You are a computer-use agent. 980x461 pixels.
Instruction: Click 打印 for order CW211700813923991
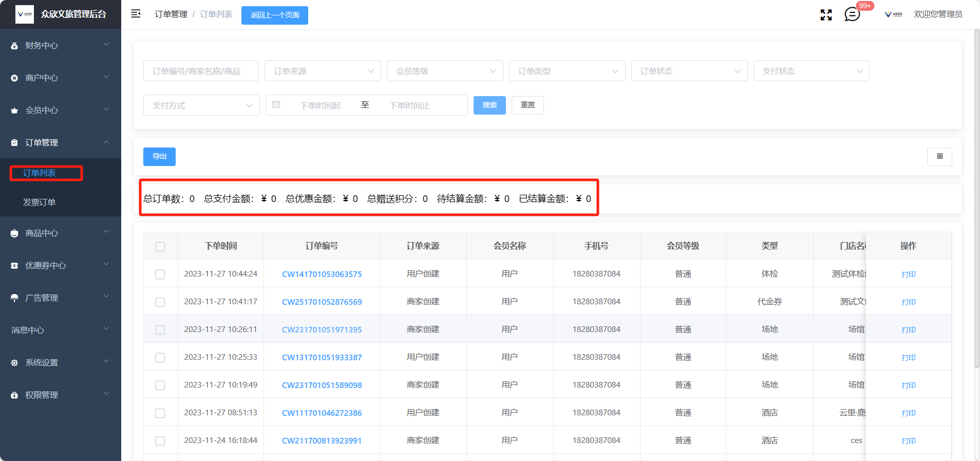908,441
